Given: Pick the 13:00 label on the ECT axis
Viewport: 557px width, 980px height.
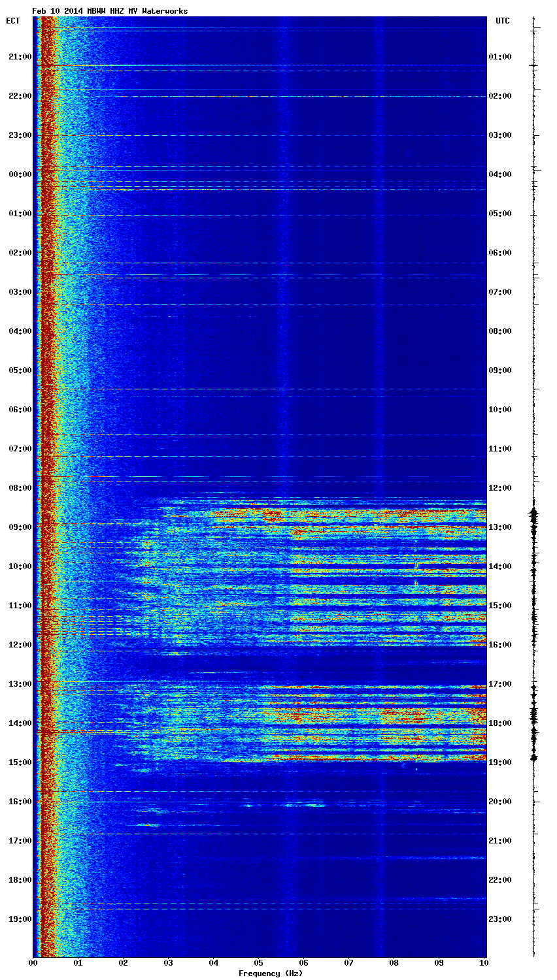Looking at the screenshot, I should pos(20,684).
